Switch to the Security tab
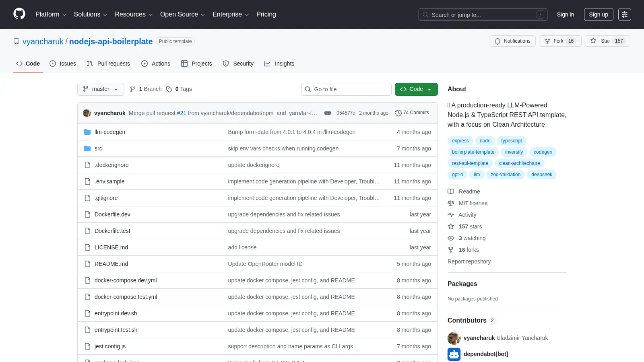 pos(238,64)
